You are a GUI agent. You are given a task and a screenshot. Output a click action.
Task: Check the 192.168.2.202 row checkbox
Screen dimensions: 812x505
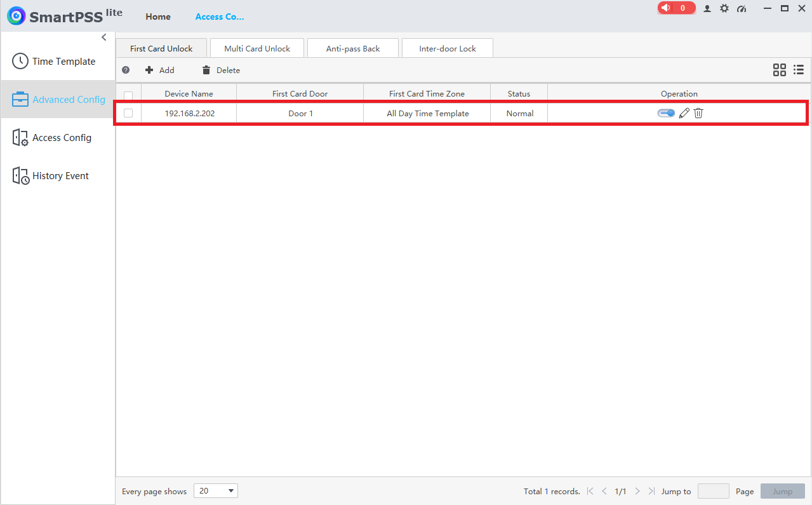pyautogui.click(x=128, y=113)
